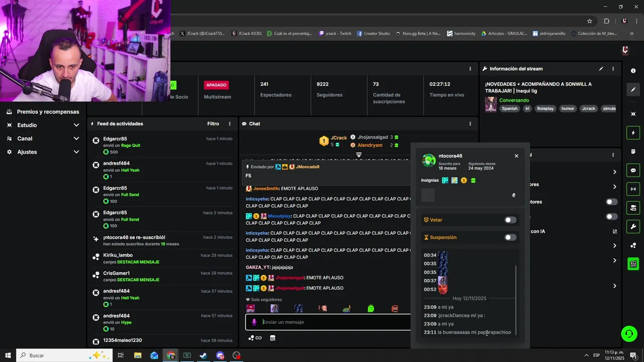
Task: Click username Manutplay in chat
Action: pos(279,216)
